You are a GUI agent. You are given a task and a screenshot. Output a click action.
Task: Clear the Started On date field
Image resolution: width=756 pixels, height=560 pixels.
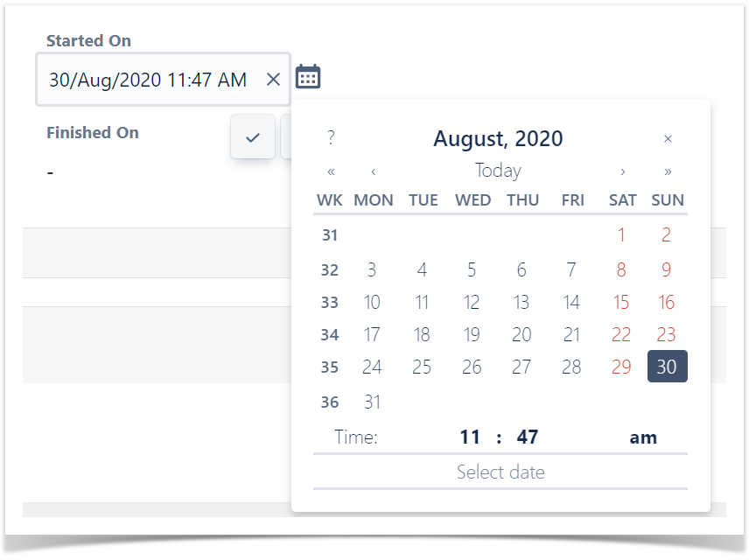click(273, 79)
